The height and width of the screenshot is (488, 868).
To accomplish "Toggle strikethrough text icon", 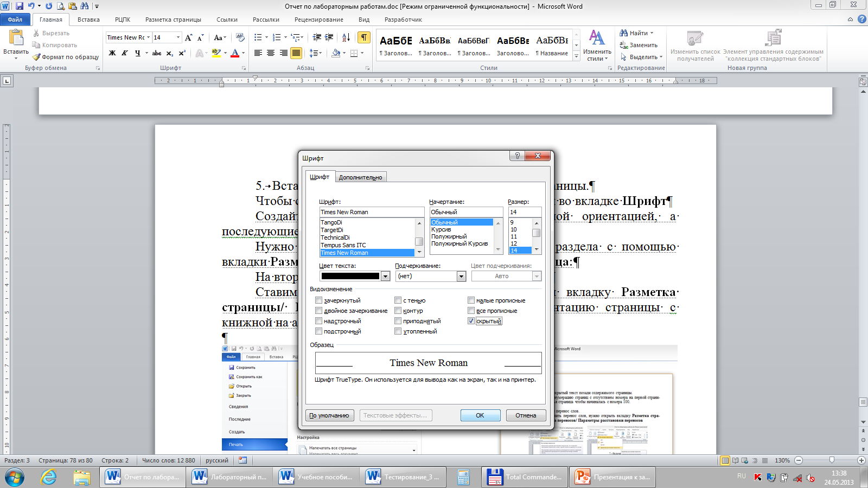I will pos(157,53).
